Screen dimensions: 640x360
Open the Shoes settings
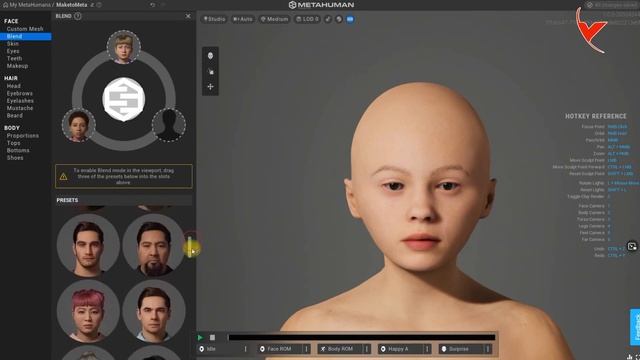(x=15, y=158)
